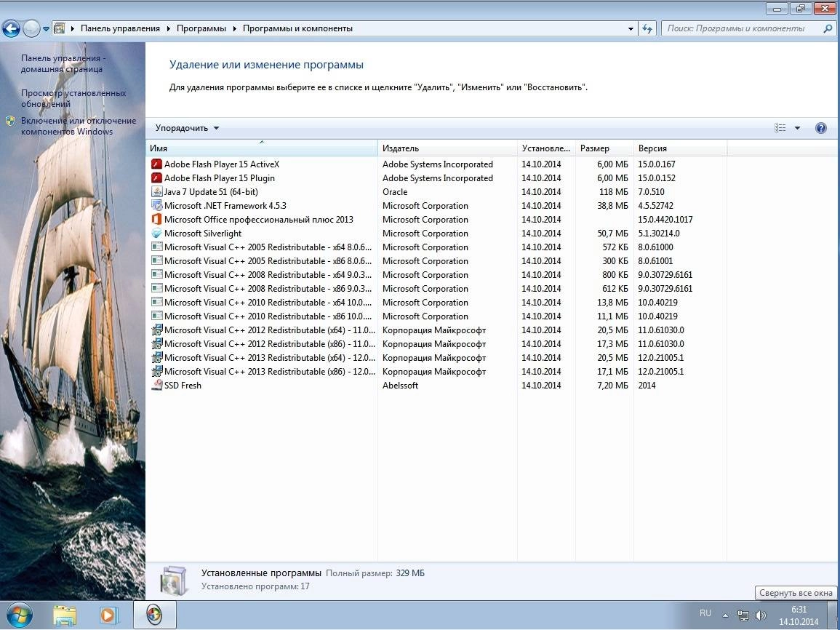The image size is (840, 630).
Task: Click the Adobe Flash Player 15 ActiveX icon
Action: (156, 164)
